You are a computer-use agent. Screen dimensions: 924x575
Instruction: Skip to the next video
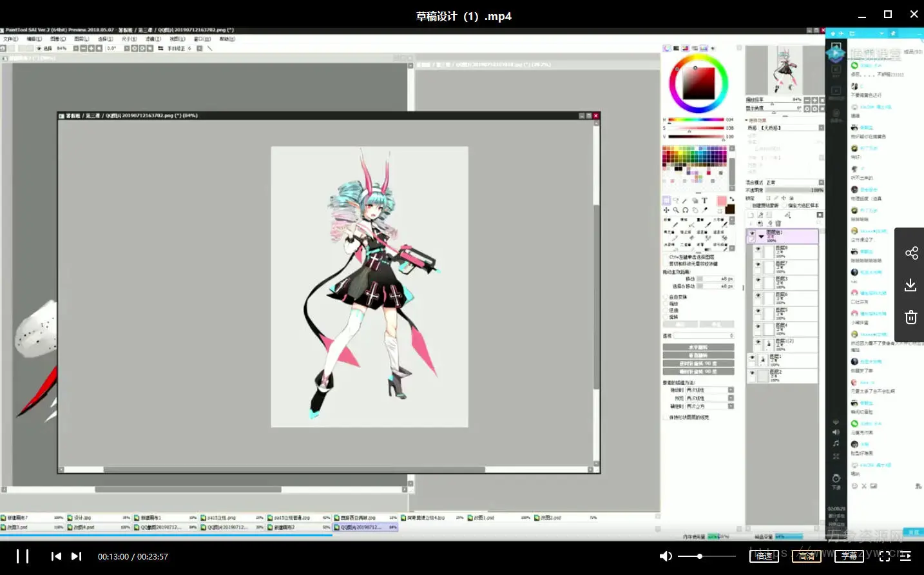coord(76,556)
